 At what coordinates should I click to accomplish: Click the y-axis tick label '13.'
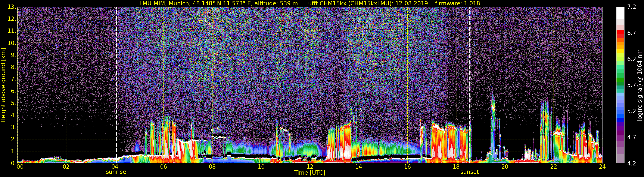[x=12, y=7]
